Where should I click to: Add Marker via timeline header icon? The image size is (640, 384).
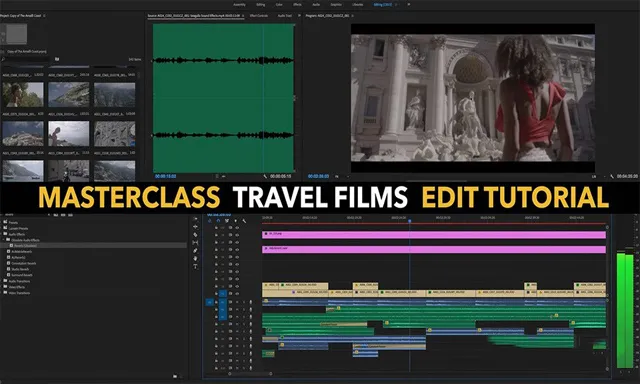(236, 221)
